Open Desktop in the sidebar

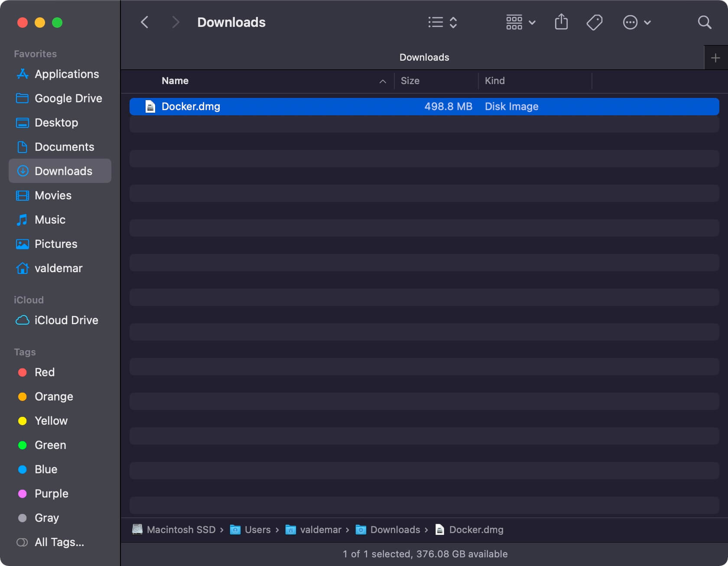coord(60,123)
